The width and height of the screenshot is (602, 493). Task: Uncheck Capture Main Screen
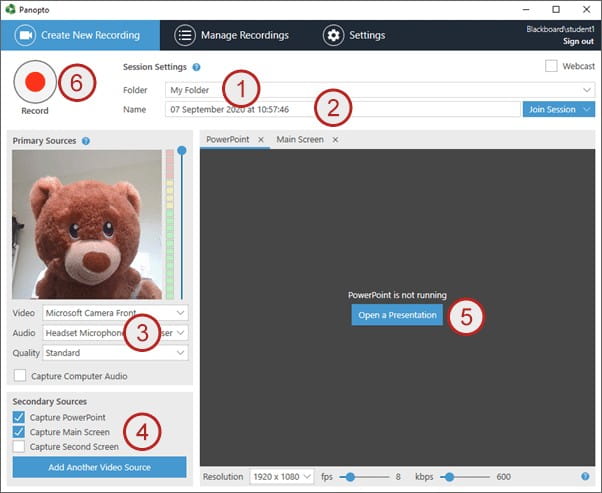click(x=18, y=432)
